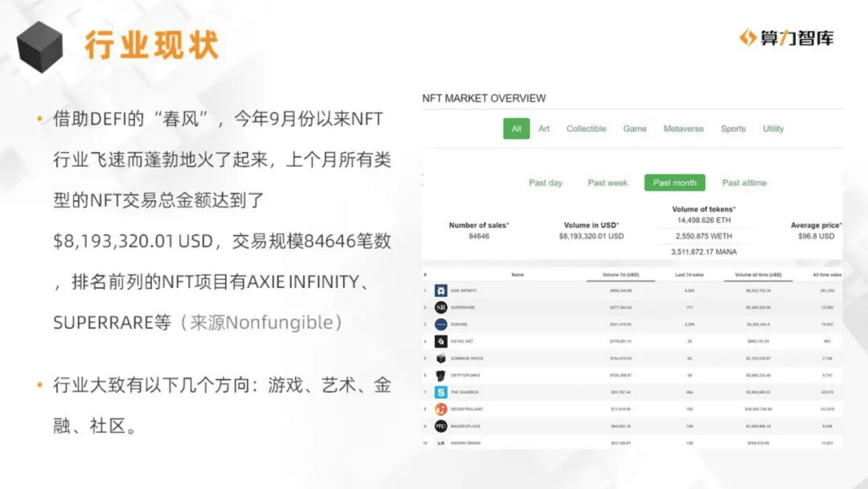Switch to the Metaverse category tab
The height and width of the screenshot is (489, 868).
coord(683,129)
